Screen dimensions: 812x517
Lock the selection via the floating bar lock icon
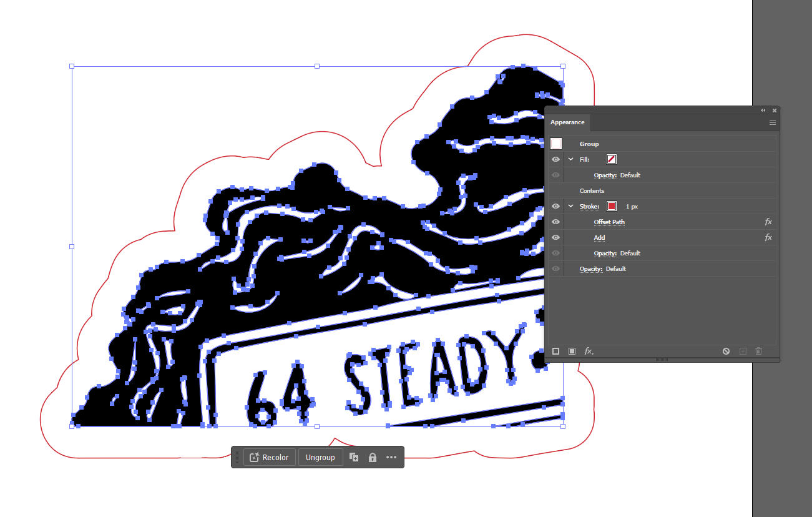372,457
